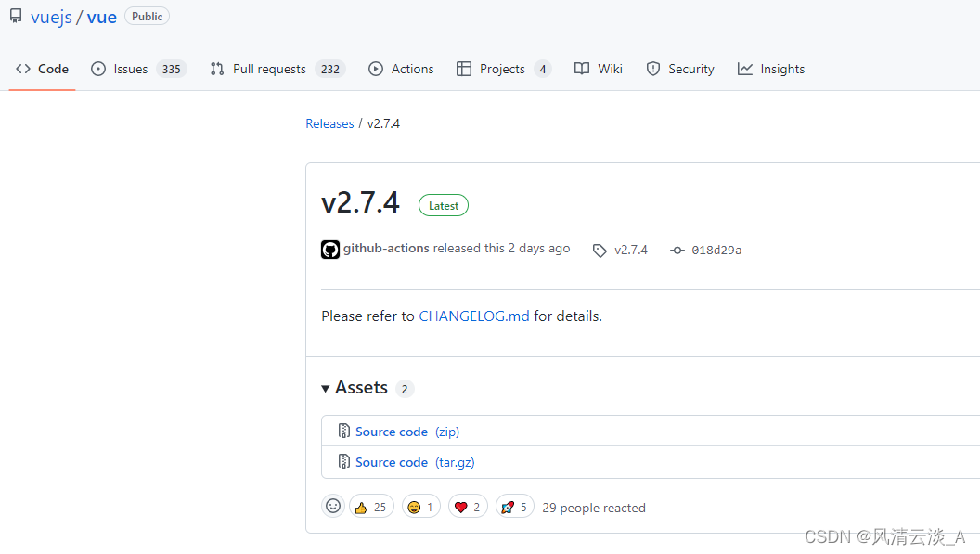Open the Pull requests tab
The image size is (980, 554).
pos(277,69)
